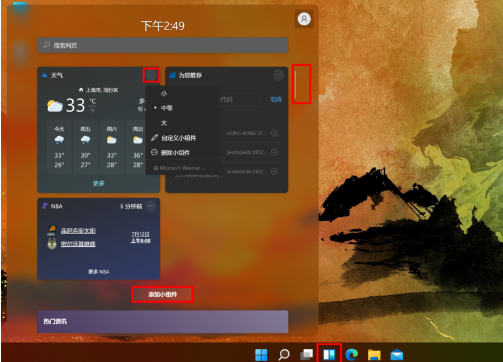Viewport: 503px width, 362px height.
Task: Click the 更多 link in weather widget
Action: tap(99, 183)
